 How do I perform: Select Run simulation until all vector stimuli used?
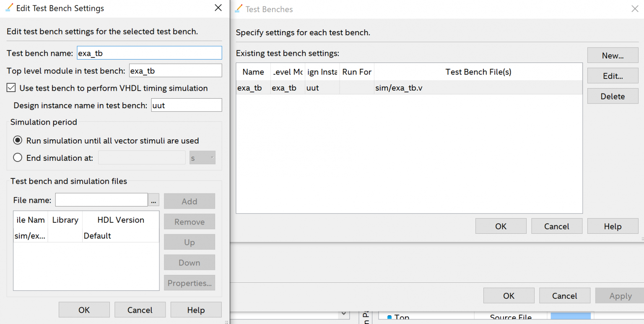(x=18, y=141)
